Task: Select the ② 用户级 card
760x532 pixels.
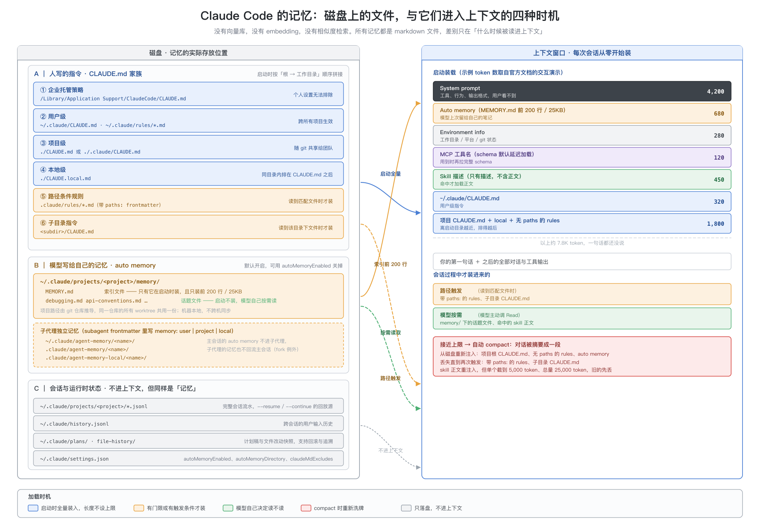Action: tap(188, 120)
